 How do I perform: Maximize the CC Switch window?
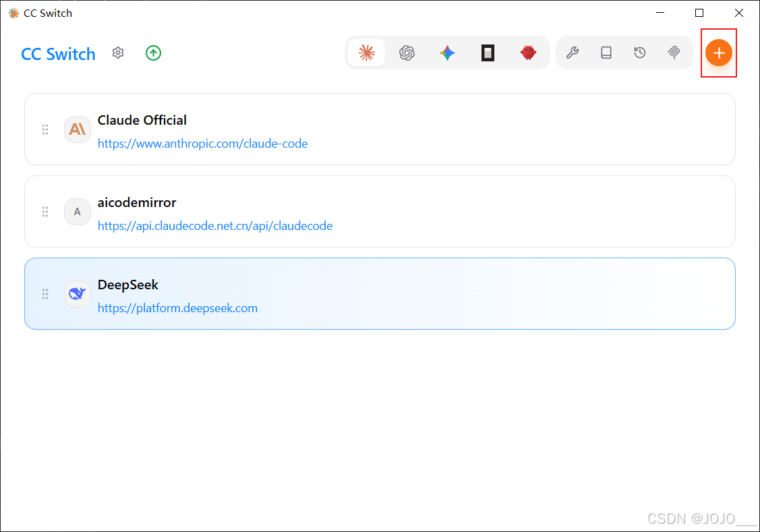pyautogui.click(x=699, y=13)
